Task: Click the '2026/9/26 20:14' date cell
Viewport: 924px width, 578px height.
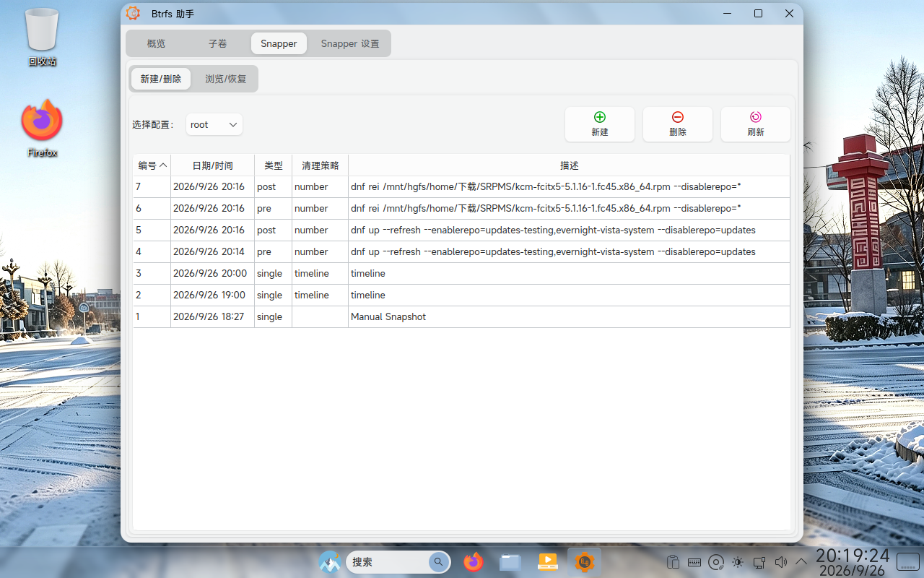Action: [x=212, y=251]
